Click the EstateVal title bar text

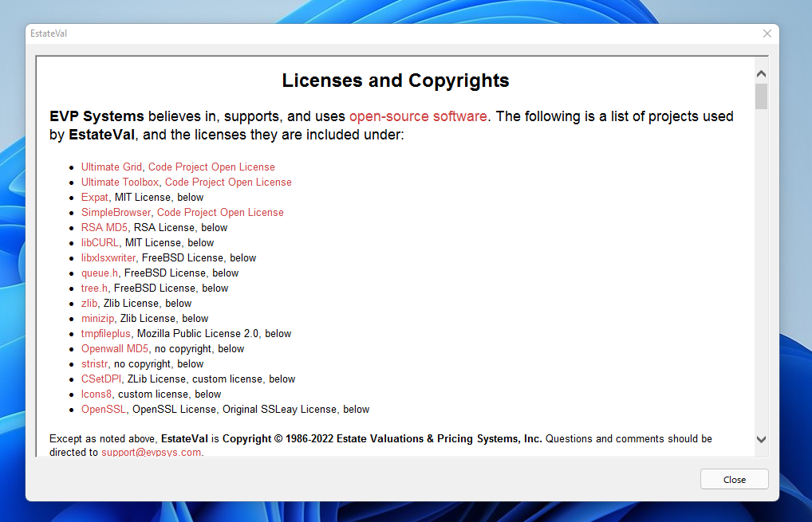coord(49,33)
